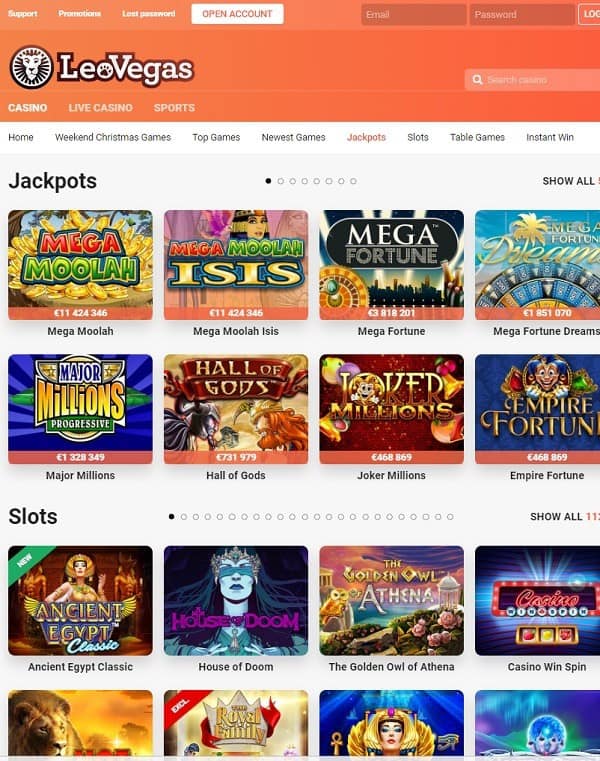The image size is (600, 761).
Task: Open the Lost password link
Action: click(149, 14)
